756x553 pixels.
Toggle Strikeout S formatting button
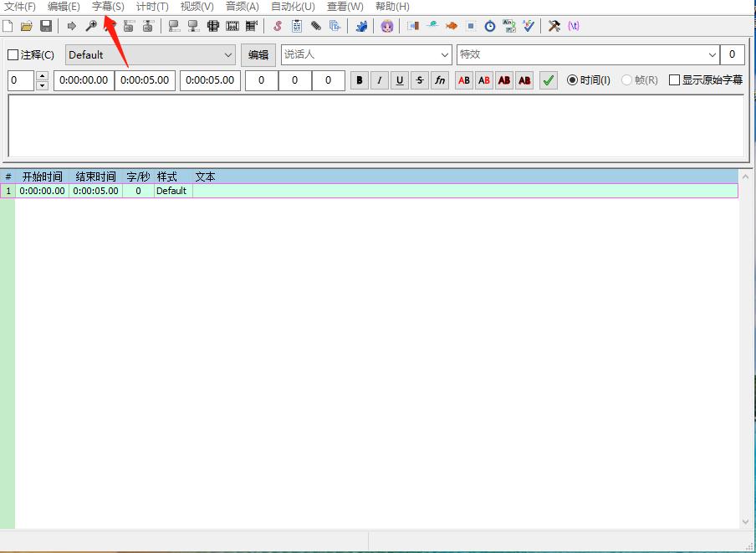420,80
